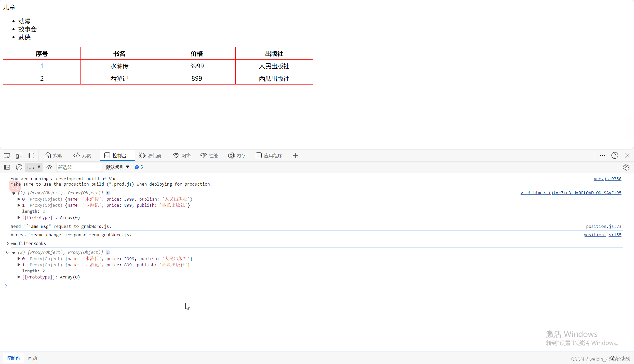Create live expression with eye icon
634x364 pixels.
[x=49, y=167]
